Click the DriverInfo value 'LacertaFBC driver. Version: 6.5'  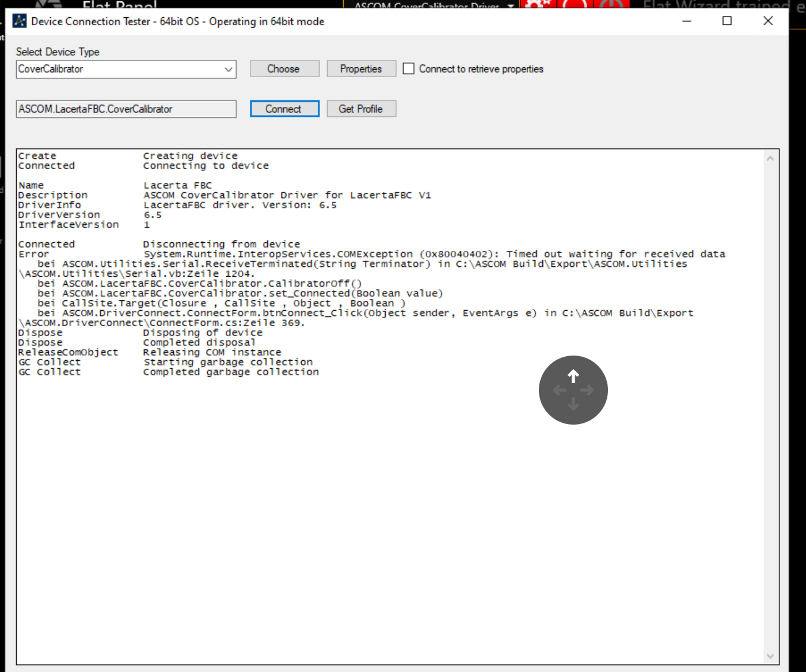[x=239, y=205]
